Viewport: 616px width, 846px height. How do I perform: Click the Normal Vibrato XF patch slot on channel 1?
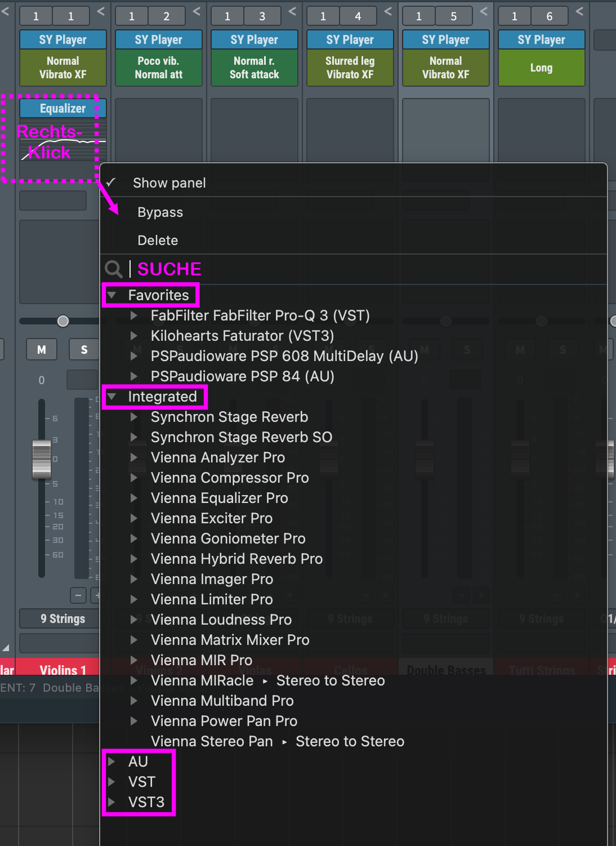(x=63, y=68)
